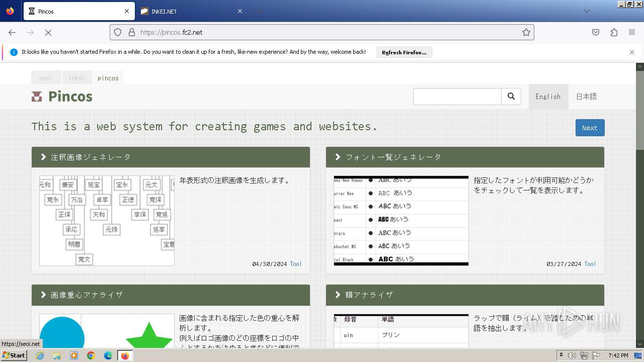644x362 pixels.
Task: Close the Pincos browser tab
Action: pos(127,11)
